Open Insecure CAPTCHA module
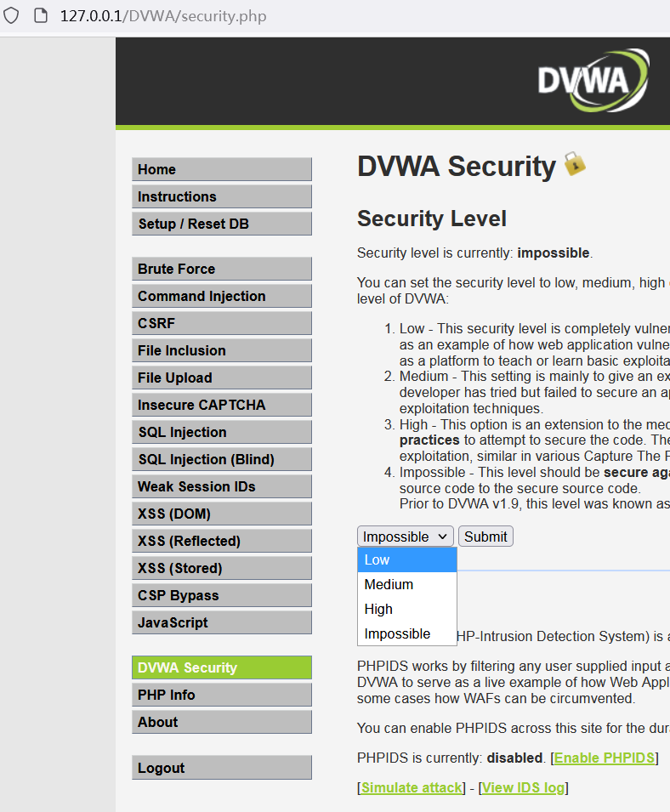The image size is (670, 812). 222,405
